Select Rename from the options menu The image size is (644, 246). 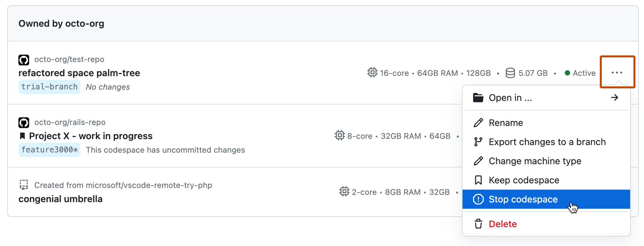[506, 123]
